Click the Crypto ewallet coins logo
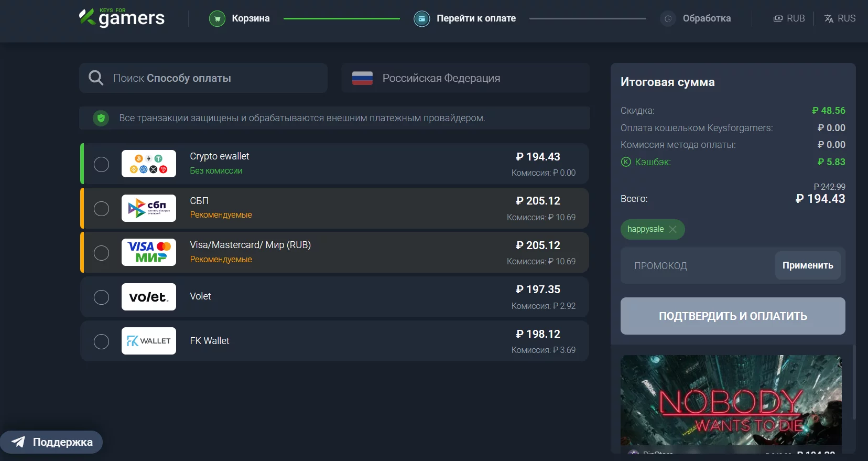Screen dimensions: 868x461 point(149,164)
